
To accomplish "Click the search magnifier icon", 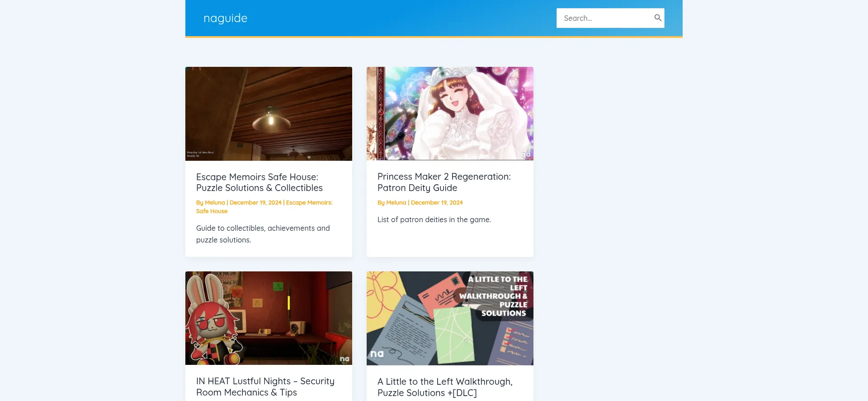I will tap(657, 18).
